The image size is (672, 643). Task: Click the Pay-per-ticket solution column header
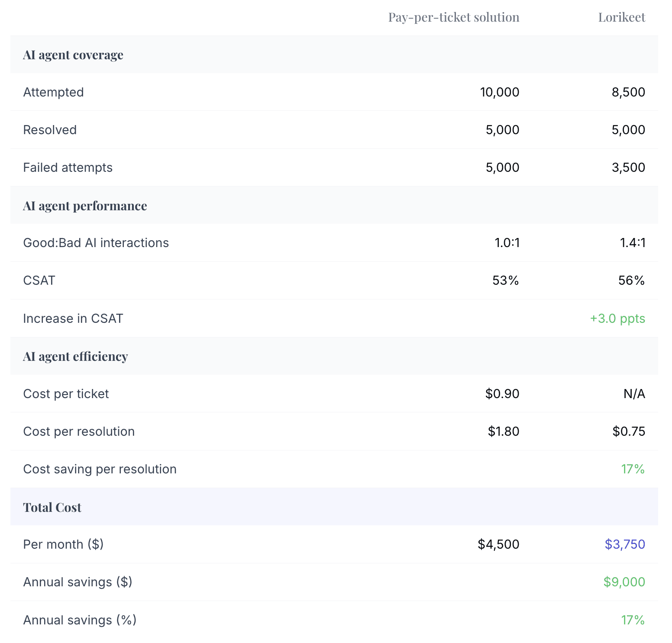pos(453,17)
